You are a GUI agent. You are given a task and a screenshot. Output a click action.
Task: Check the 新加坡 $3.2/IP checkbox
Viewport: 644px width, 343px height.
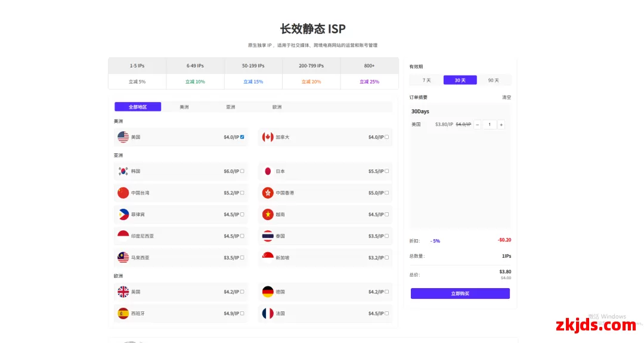click(x=387, y=258)
